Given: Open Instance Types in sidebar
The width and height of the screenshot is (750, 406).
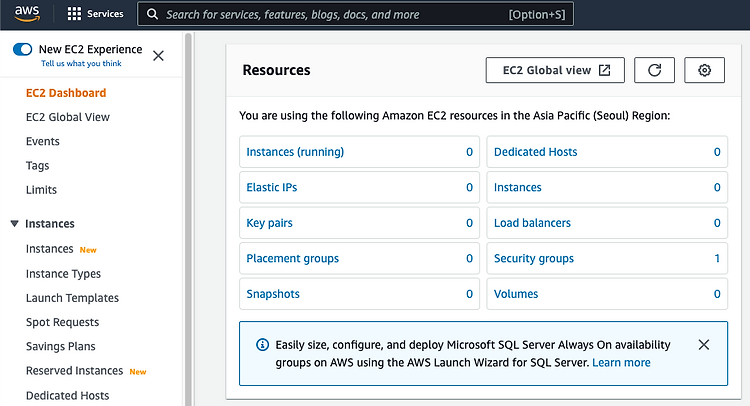Looking at the screenshot, I should 63,274.
